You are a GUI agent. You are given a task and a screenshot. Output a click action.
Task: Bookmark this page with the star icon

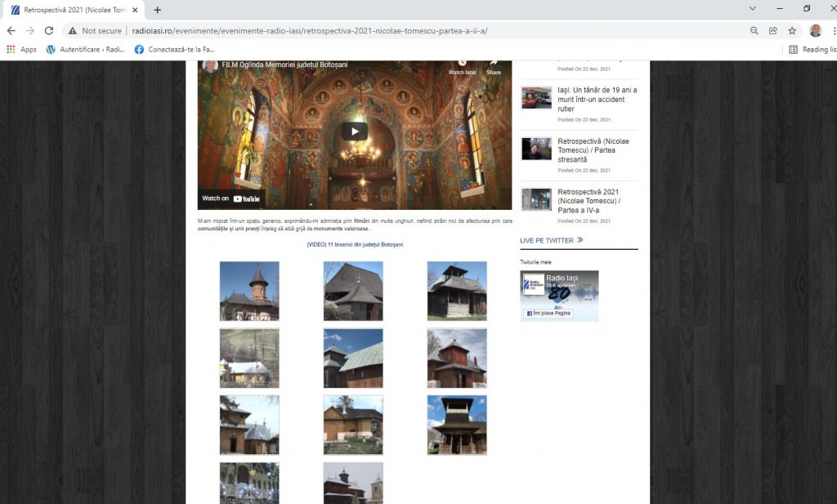(x=792, y=30)
